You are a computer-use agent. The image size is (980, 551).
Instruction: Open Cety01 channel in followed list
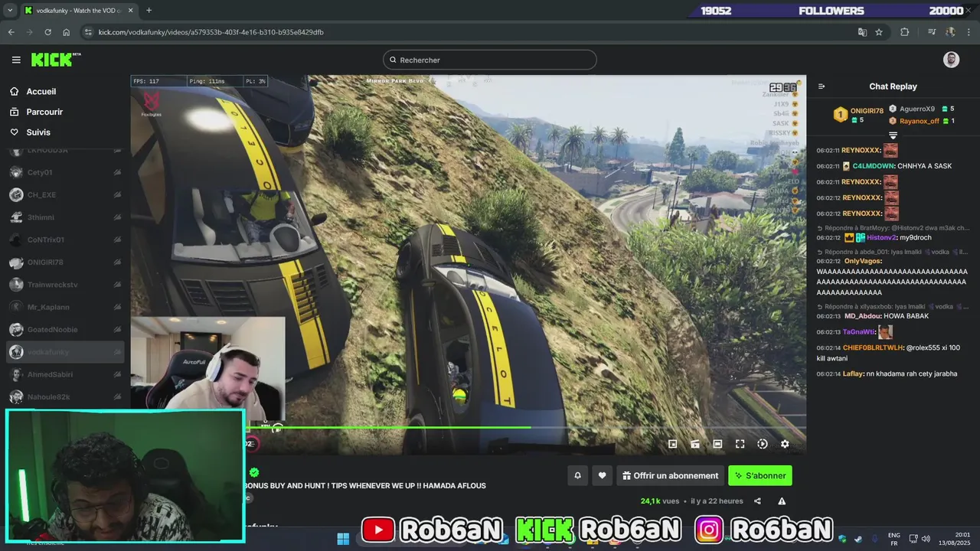[x=65, y=172]
